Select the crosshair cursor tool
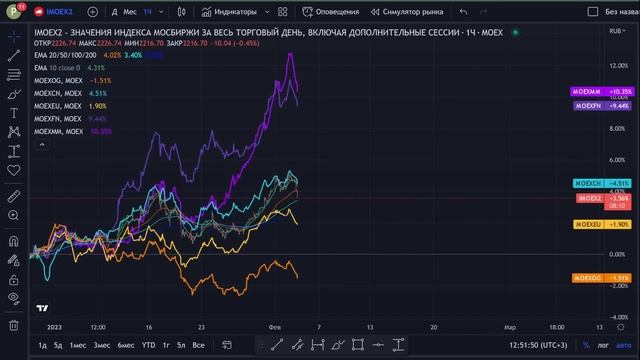The width and height of the screenshot is (640, 360). click(14, 37)
